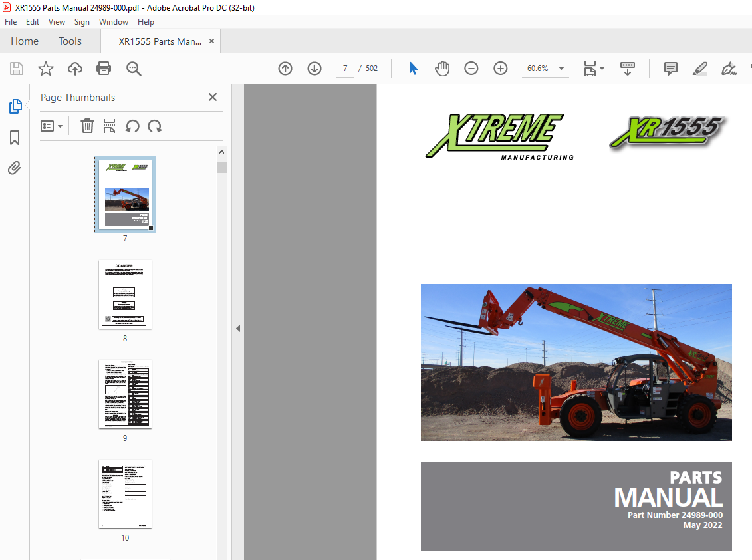Click the Save file icon
The height and width of the screenshot is (560, 752).
tap(17, 69)
